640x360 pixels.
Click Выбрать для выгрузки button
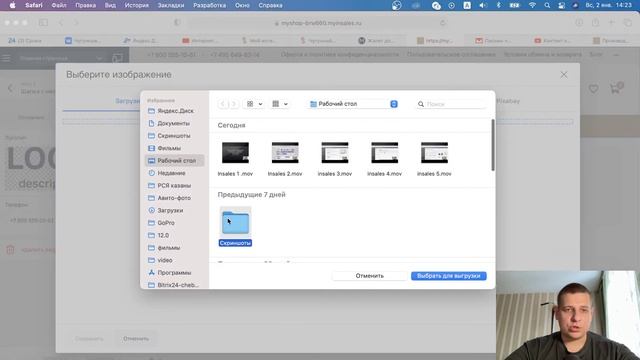(449, 276)
